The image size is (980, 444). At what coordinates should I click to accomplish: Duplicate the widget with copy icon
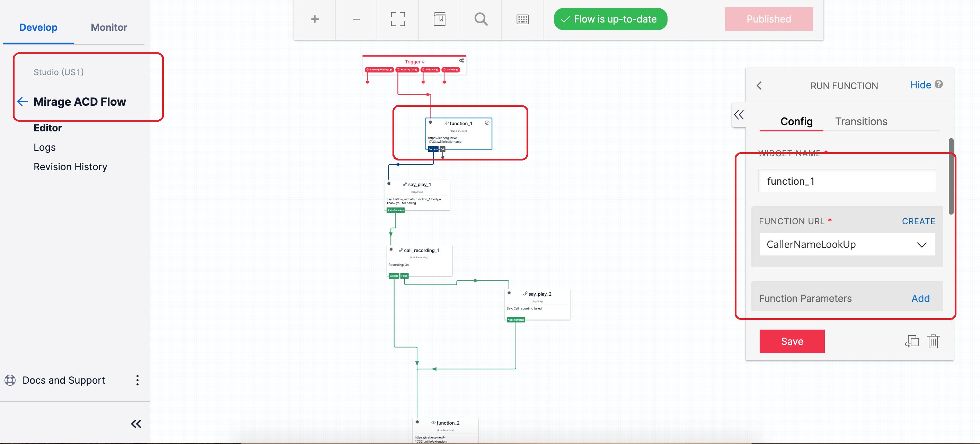(x=912, y=341)
